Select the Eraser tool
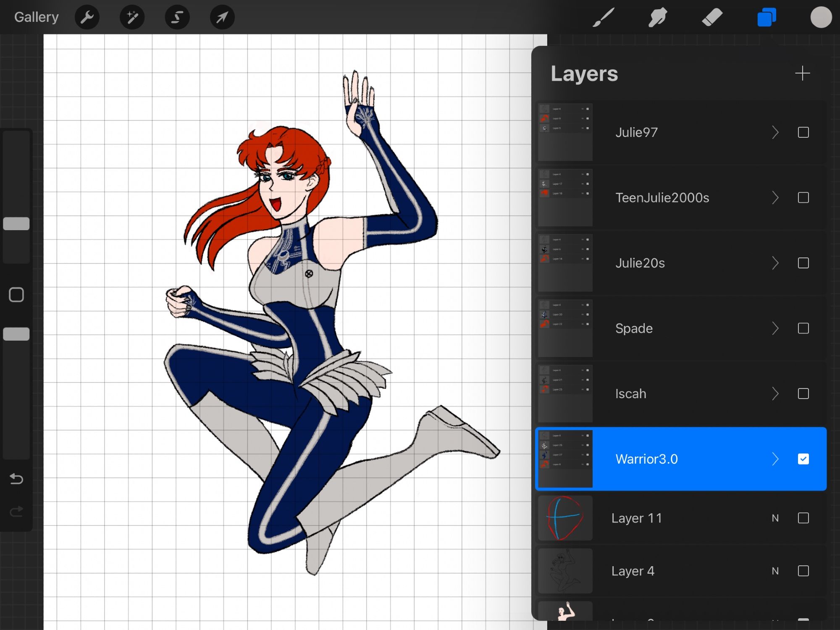The image size is (840, 630). click(x=712, y=17)
